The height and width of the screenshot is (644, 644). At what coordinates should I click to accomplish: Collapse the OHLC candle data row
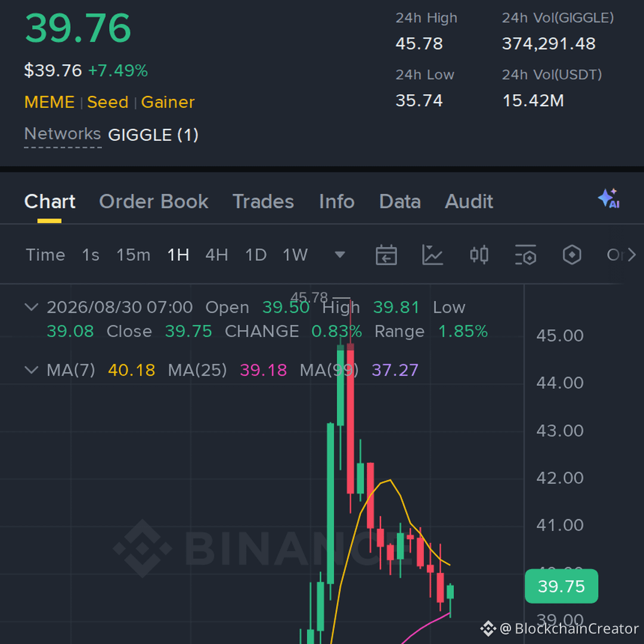coord(32,307)
